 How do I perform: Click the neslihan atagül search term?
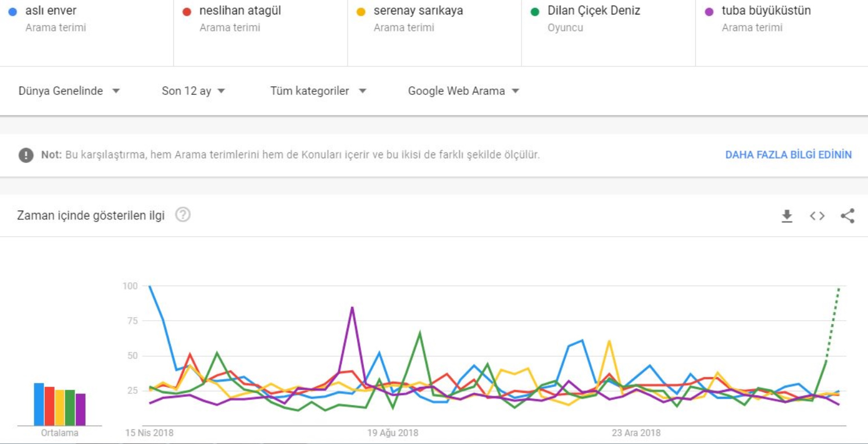(240, 11)
